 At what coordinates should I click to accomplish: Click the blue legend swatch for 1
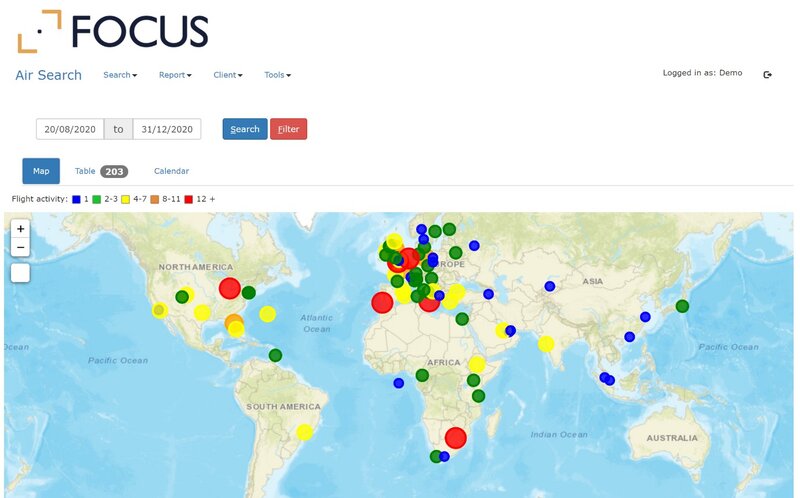pyautogui.click(x=77, y=200)
